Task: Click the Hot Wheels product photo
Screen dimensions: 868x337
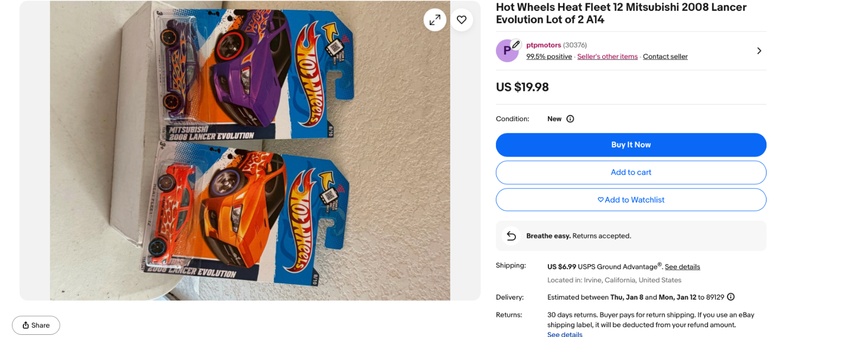Action: tap(250, 151)
